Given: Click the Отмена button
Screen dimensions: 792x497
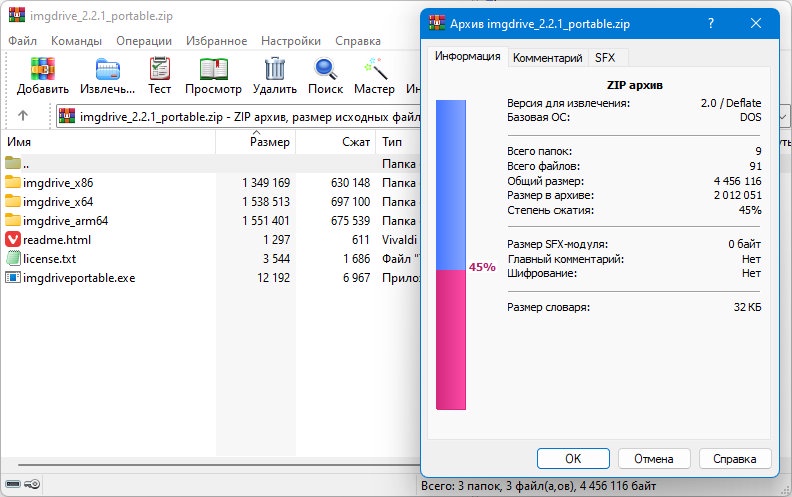Looking at the screenshot, I should (x=654, y=459).
